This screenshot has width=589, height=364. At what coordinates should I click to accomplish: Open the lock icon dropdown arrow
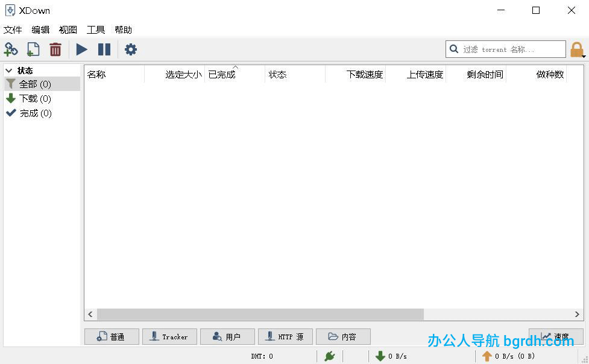584,56
